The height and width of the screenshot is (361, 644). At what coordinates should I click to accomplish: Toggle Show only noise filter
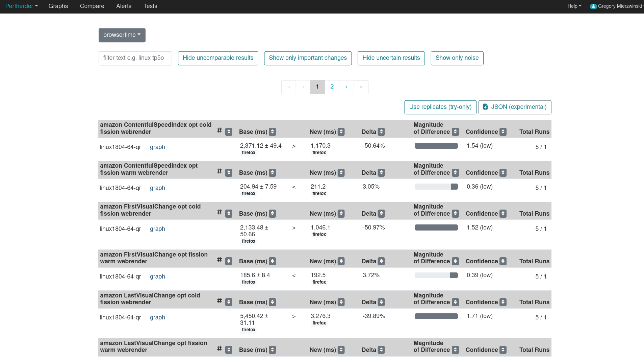coord(457,58)
